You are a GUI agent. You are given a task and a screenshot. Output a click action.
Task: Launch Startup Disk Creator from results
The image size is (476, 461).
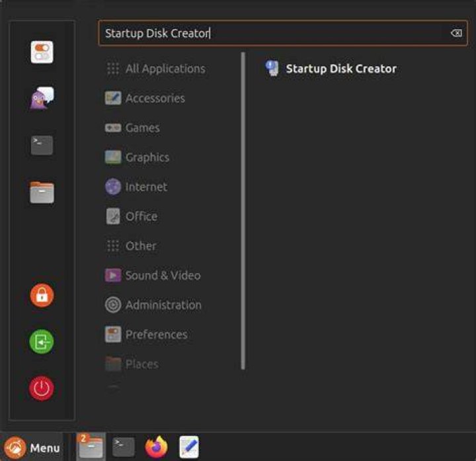(x=331, y=69)
